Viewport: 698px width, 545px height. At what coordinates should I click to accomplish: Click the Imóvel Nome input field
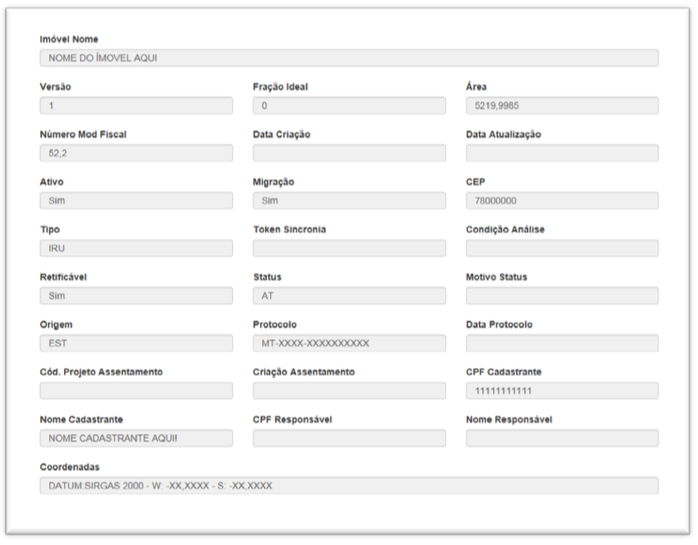(348, 58)
